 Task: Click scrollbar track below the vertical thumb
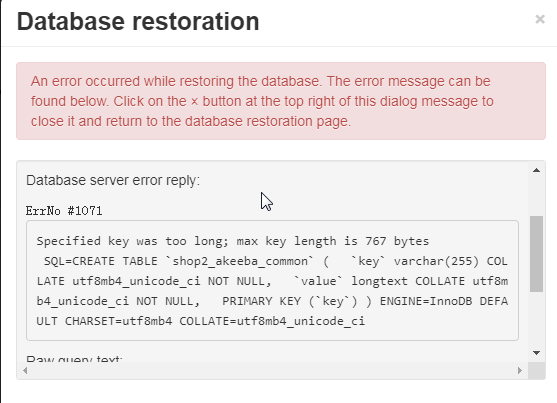[536, 318]
